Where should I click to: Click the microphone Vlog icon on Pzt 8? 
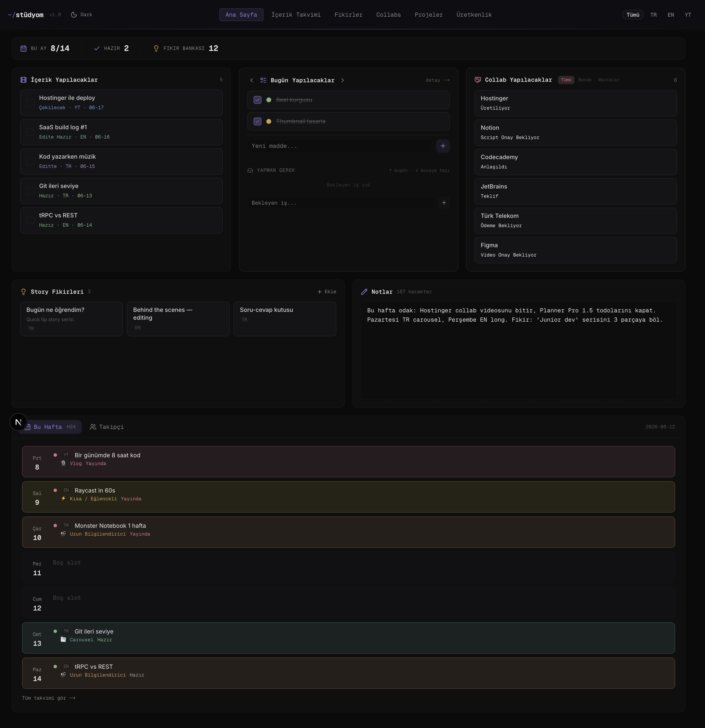pos(63,464)
